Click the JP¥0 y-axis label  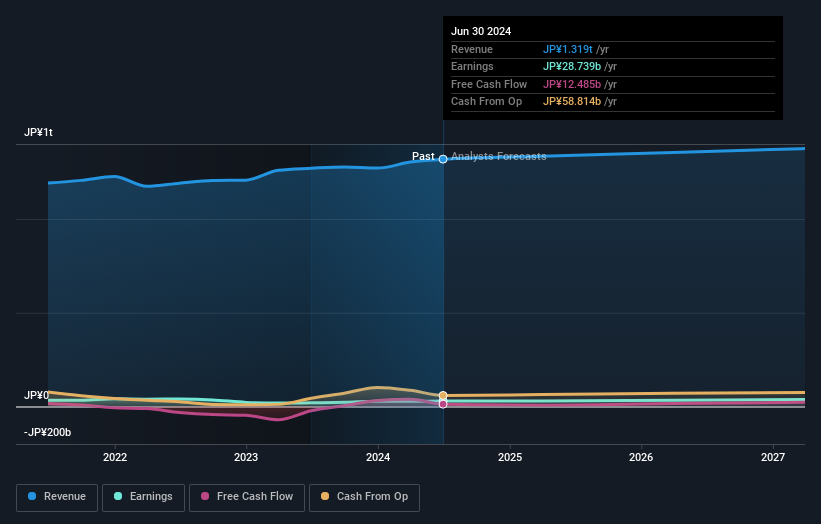coord(37,395)
